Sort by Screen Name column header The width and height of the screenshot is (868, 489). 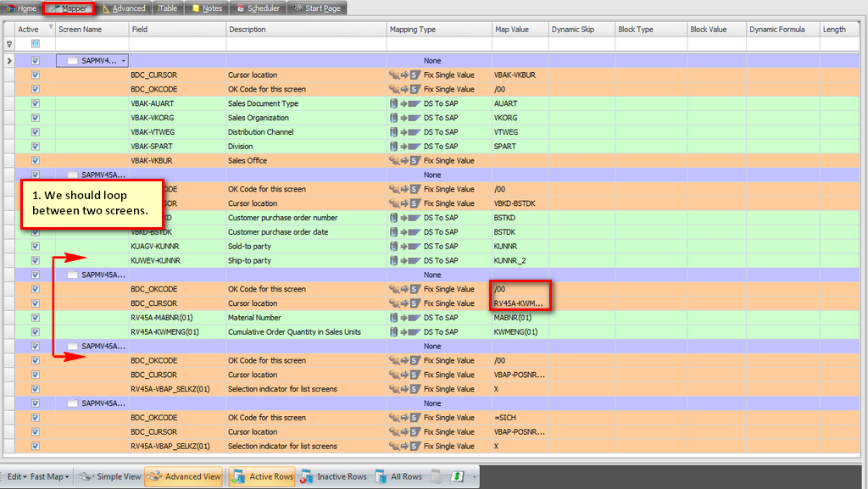point(92,30)
